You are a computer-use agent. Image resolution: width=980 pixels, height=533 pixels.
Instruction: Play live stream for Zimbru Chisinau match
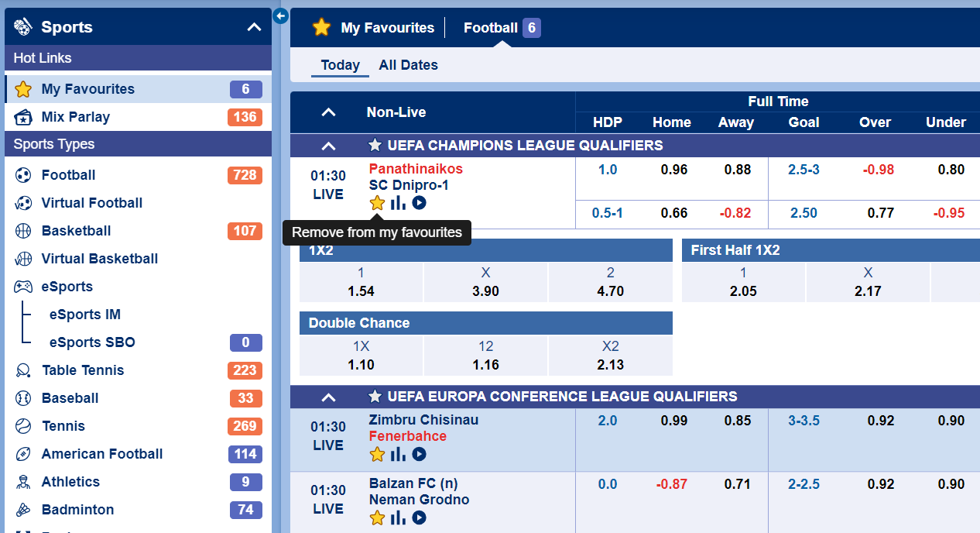tap(419, 454)
